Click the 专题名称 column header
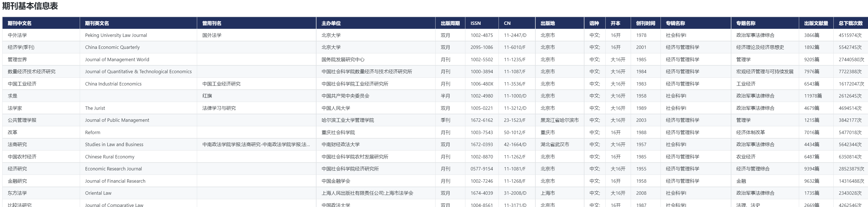 (765, 23)
